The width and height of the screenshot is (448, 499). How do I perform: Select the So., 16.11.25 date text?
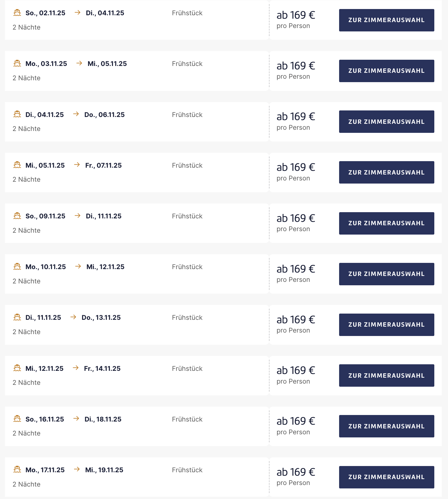pos(45,419)
